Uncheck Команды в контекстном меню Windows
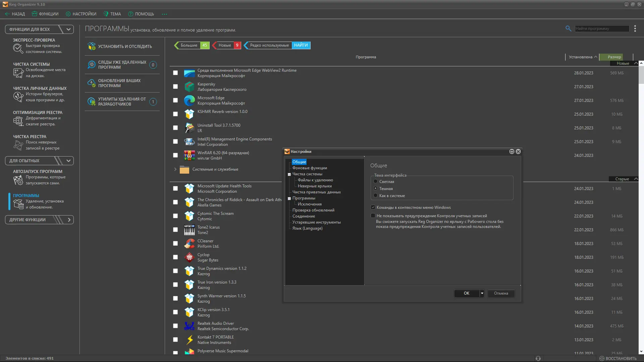The image size is (644, 362). [373, 207]
